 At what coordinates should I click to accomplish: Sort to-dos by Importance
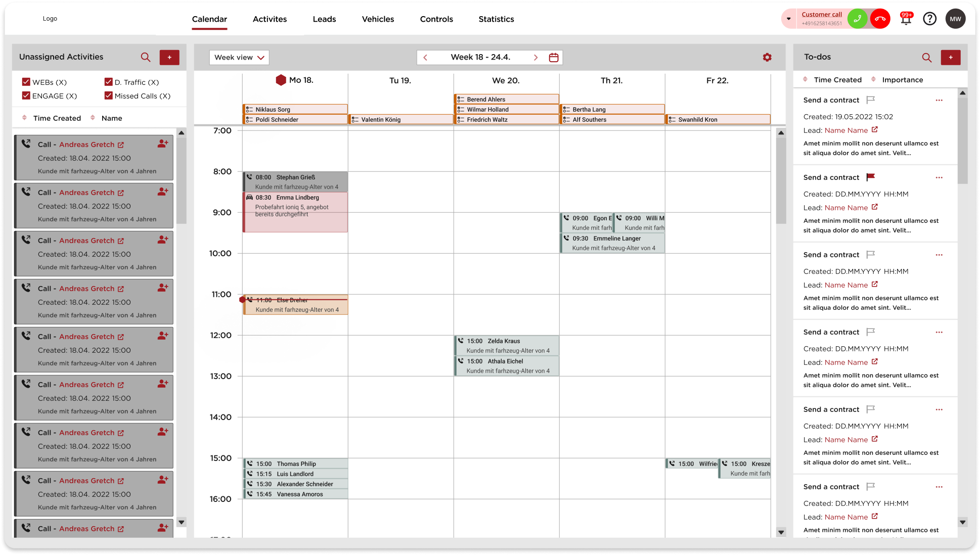[897, 80]
